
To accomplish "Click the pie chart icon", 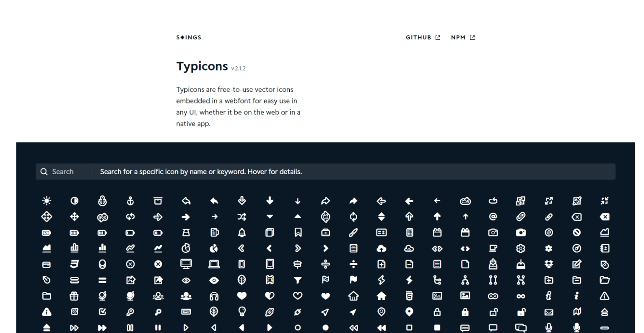I will 186,248.
